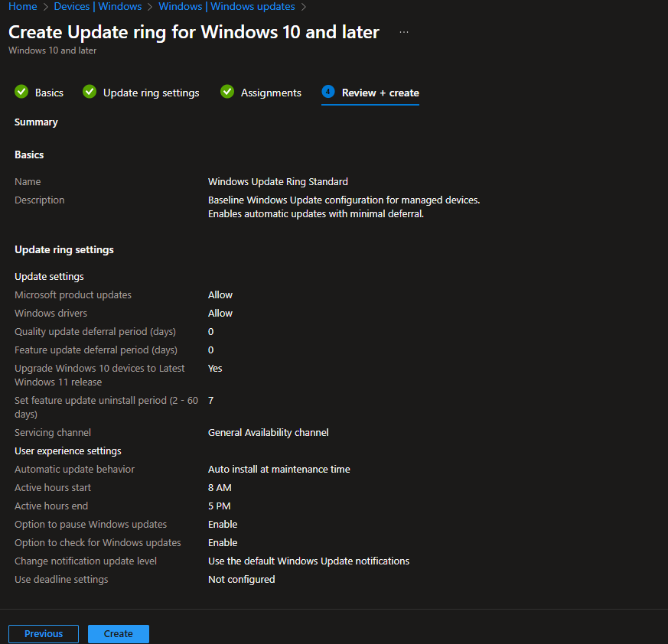
Task: Click the green checkmark icon beside Assignments
Action: [x=227, y=92]
